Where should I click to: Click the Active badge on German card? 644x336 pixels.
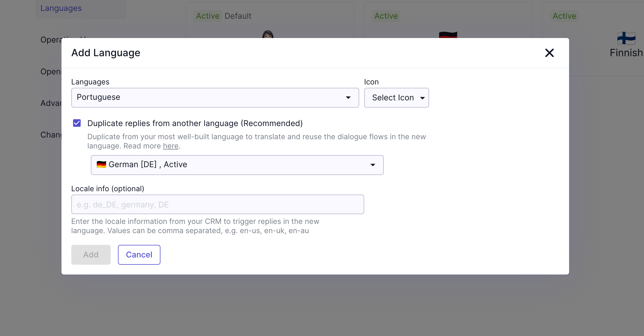point(386,16)
